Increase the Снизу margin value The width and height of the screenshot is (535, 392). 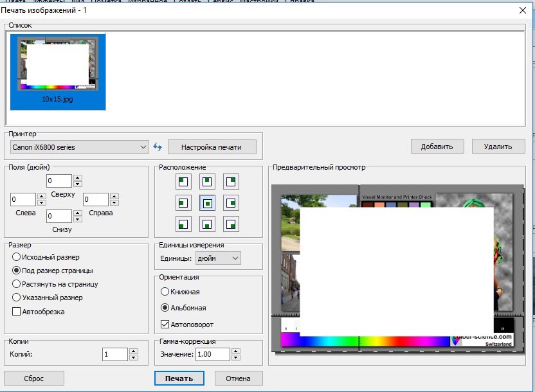tap(78, 213)
